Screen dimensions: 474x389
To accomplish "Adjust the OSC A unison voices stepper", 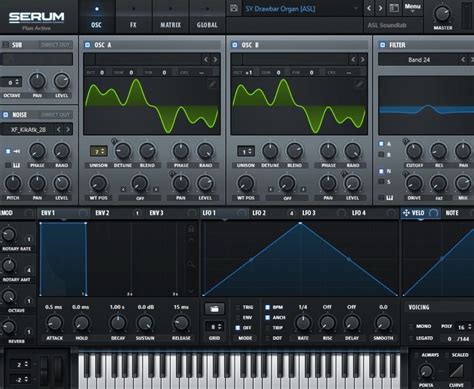I will click(98, 151).
